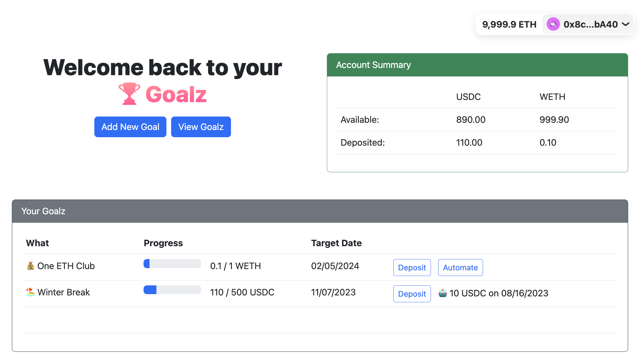
Task: Click the robot icon next to 10 USDC automation
Action: (x=443, y=293)
